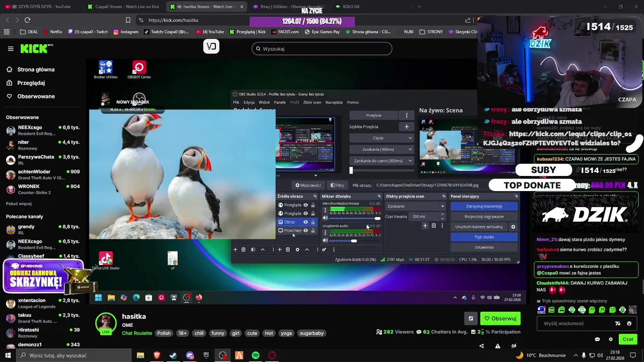Add quick transition with Szybkie Przejścia plus
The height and width of the screenshot is (362, 644).
(x=407, y=127)
